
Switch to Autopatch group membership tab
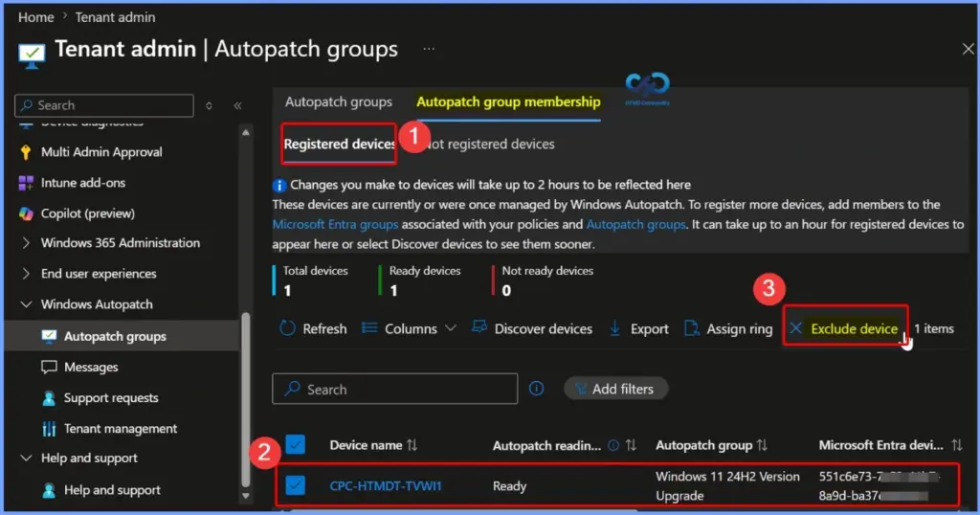(x=508, y=101)
